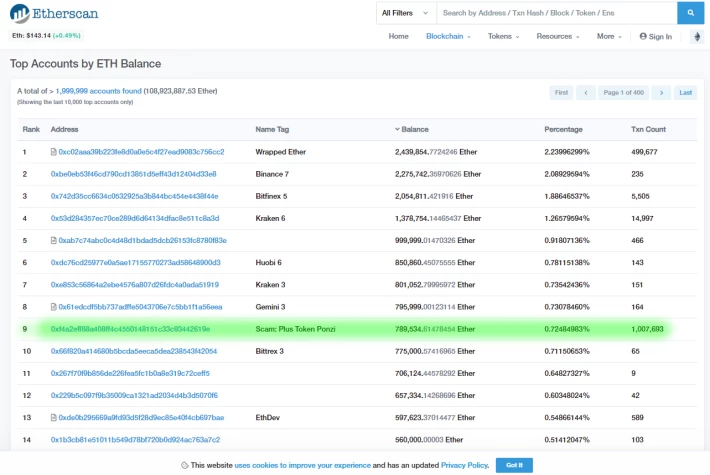Focus the address search input field
710x475 pixels.
point(556,13)
